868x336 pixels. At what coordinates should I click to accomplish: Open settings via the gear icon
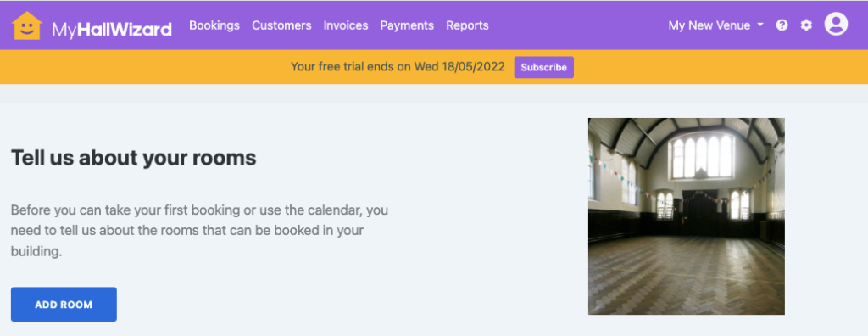[x=807, y=25]
